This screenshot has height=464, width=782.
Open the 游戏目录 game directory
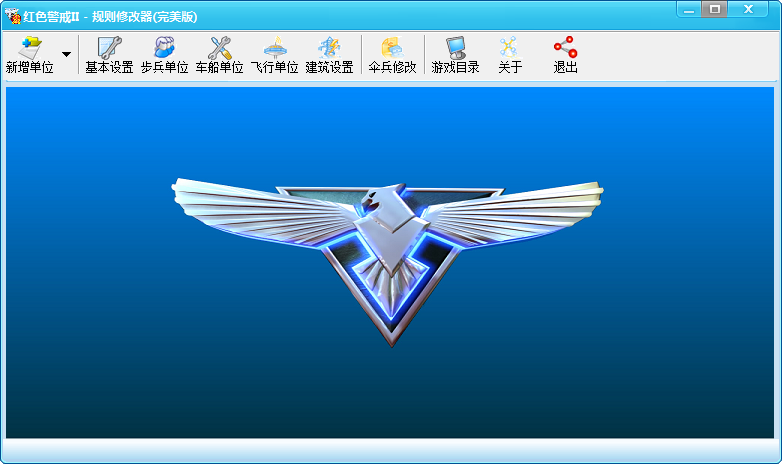(x=455, y=55)
